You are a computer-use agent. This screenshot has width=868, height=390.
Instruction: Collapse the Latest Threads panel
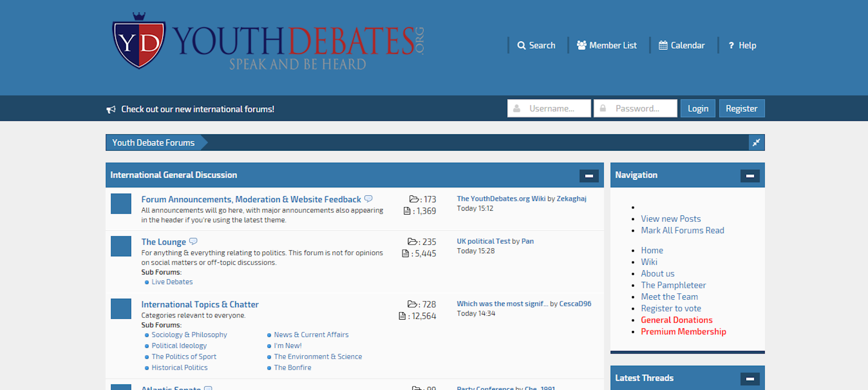(x=750, y=379)
